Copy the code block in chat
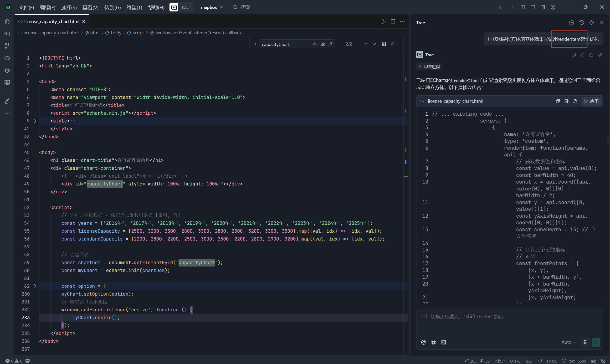 tap(558, 101)
